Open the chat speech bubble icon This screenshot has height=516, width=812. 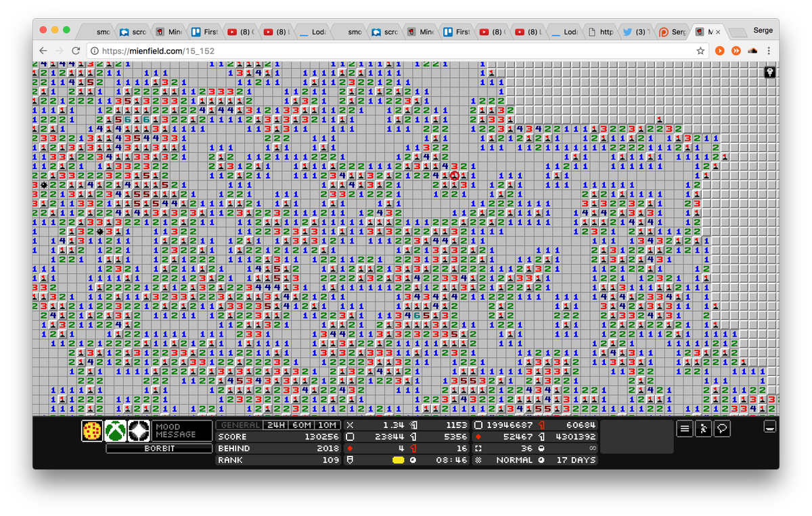point(722,428)
